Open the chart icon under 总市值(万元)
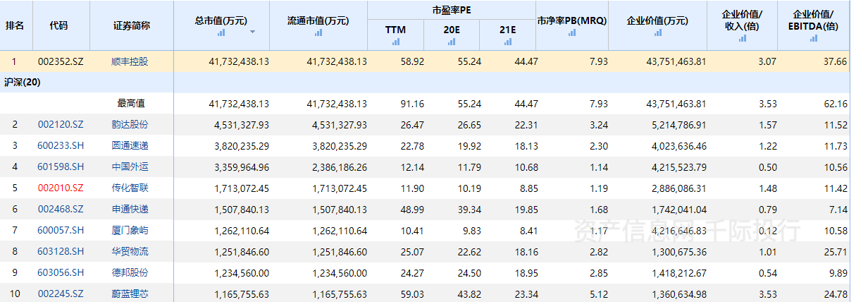 click(x=221, y=32)
